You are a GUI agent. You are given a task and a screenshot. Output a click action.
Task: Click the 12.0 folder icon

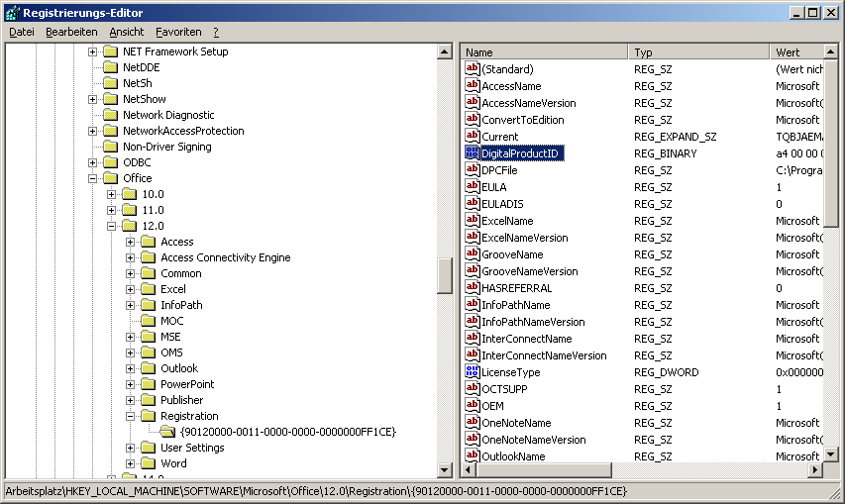click(130, 226)
